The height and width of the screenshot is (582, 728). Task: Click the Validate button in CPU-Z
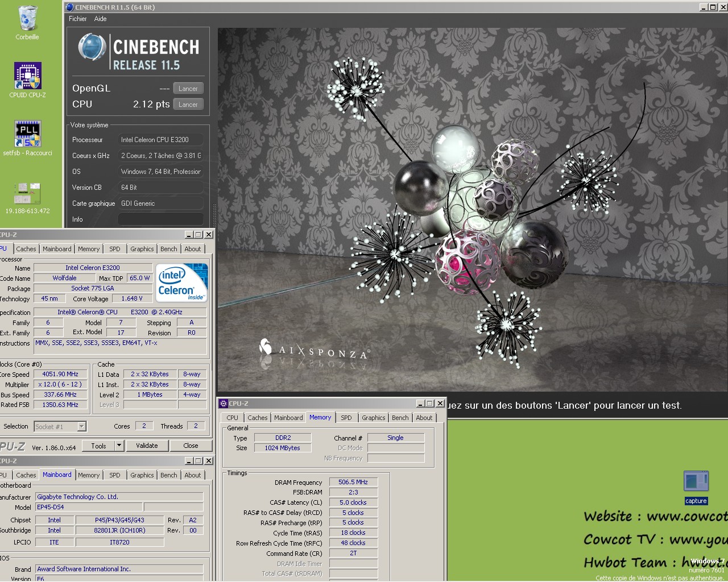(x=147, y=446)
